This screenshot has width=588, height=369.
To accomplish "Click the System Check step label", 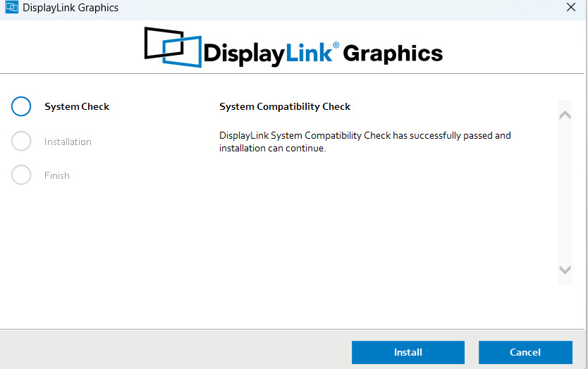I will 77,107.
